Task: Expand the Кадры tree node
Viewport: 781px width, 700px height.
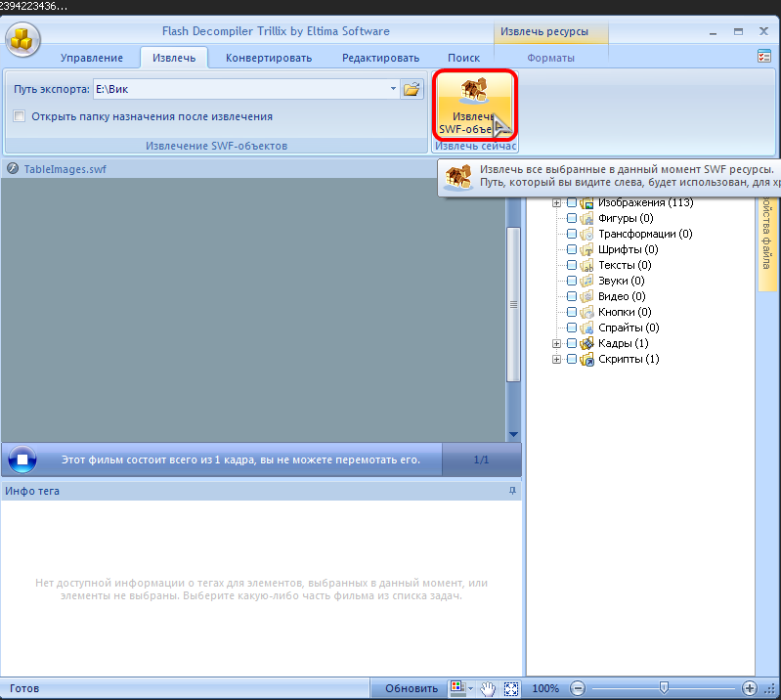Action: pos(556,344)
